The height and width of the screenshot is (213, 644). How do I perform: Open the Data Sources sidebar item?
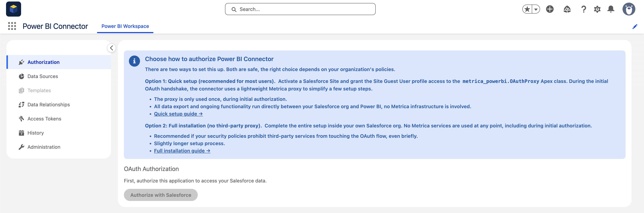59,76
